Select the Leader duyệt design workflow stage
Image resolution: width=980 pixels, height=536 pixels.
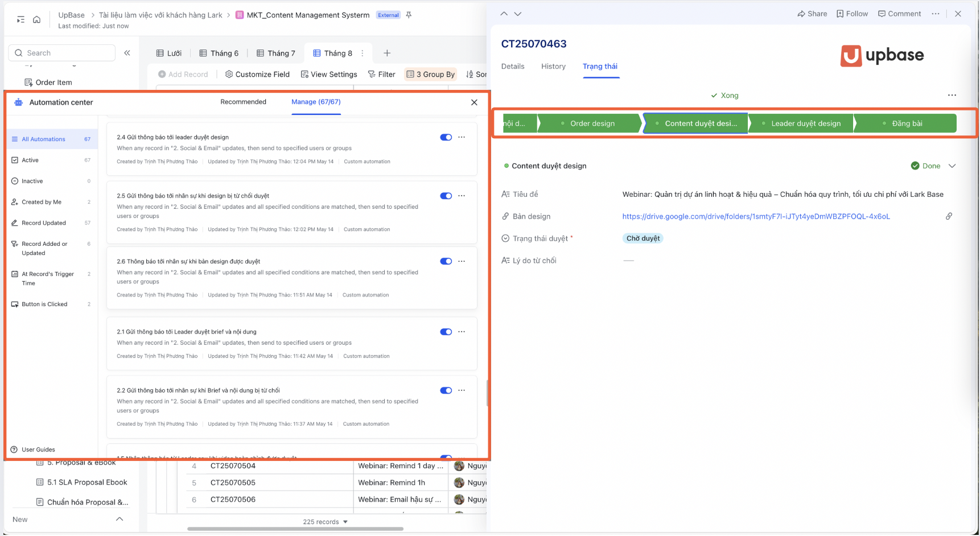801,123
